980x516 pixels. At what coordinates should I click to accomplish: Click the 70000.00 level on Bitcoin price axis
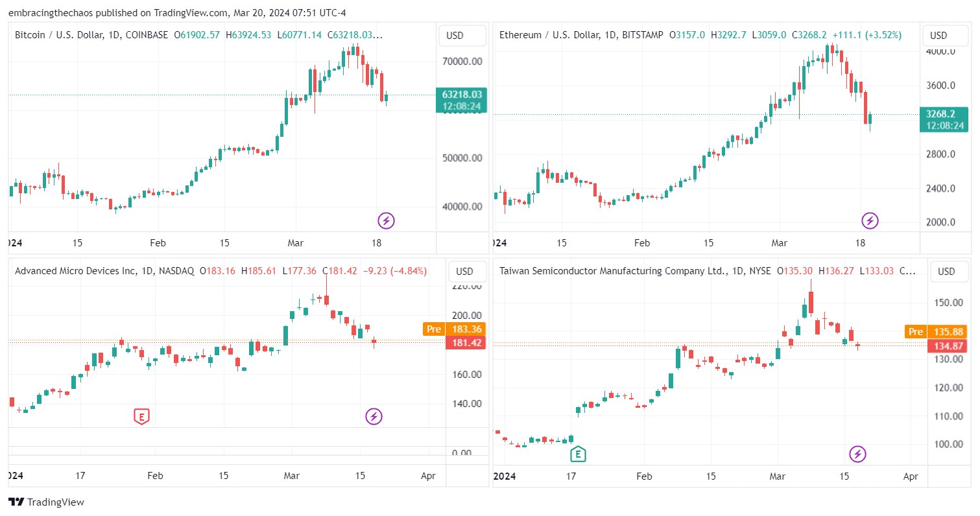[462, 62]
